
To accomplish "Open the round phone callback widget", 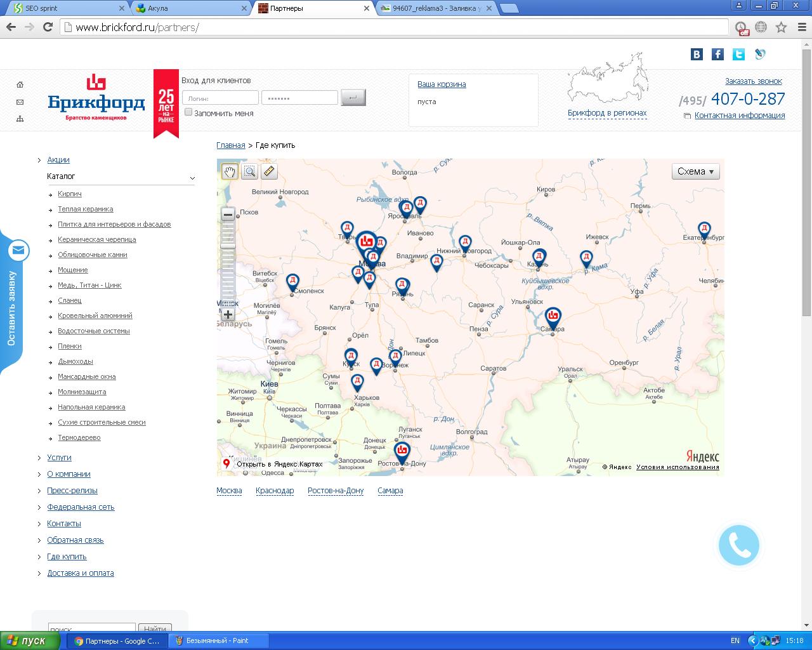I will click(x=739, y=545).
